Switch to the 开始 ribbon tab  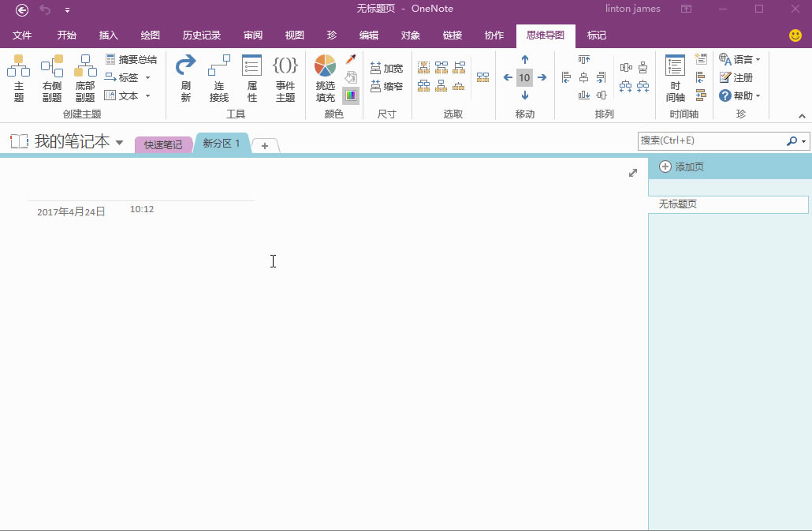(x=65, y=36)
